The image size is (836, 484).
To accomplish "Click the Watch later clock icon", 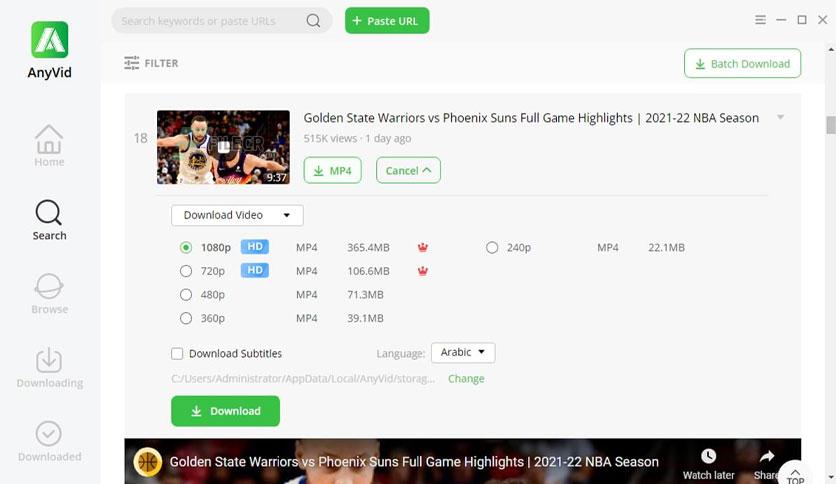I will [708, 456].
